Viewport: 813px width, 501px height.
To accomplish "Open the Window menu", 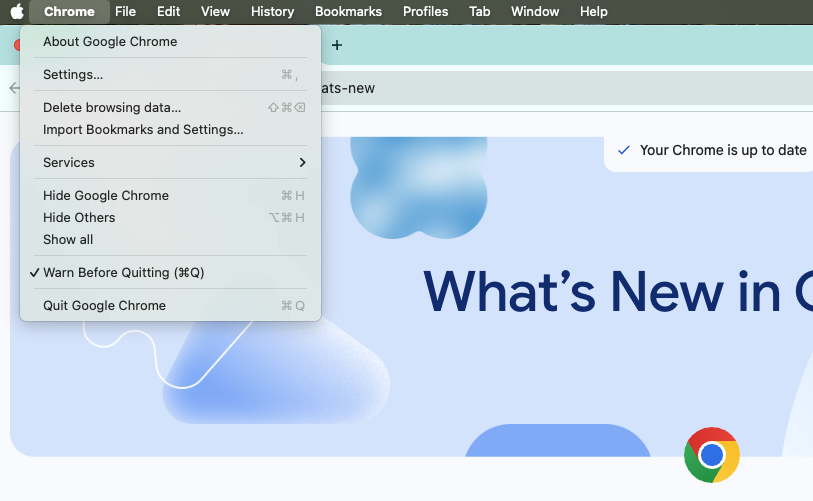I will point(535,11).
